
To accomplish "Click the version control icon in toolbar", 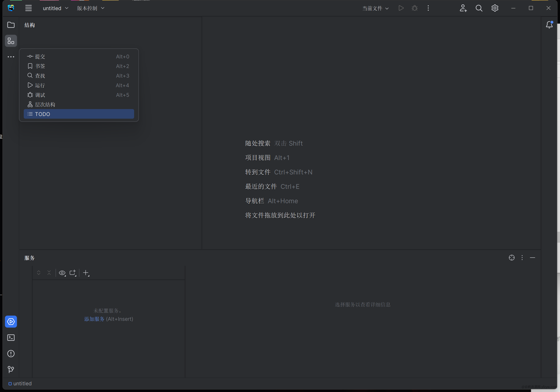I will [x=87, y=8].
